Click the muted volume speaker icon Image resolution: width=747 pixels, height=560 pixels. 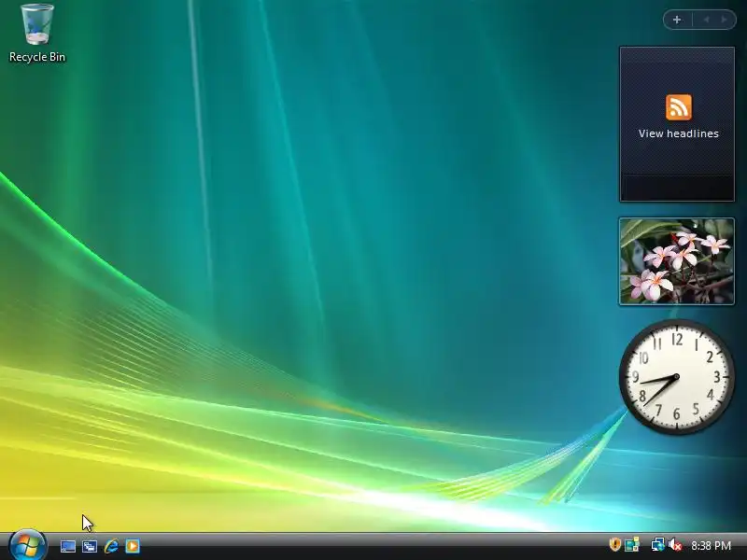(675, 545)
